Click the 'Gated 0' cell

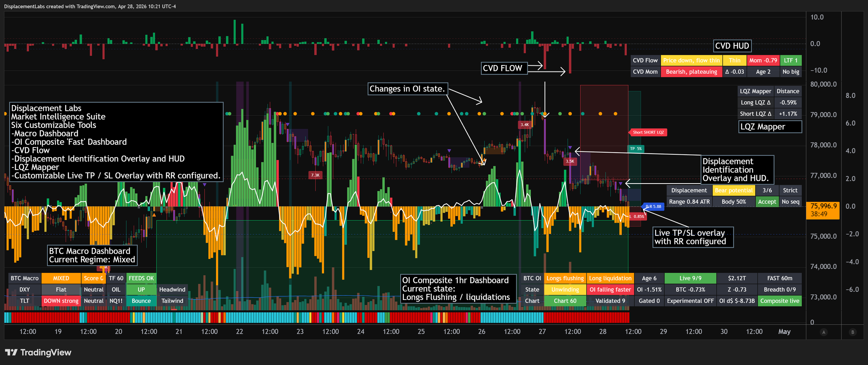(x=649, y=301)
